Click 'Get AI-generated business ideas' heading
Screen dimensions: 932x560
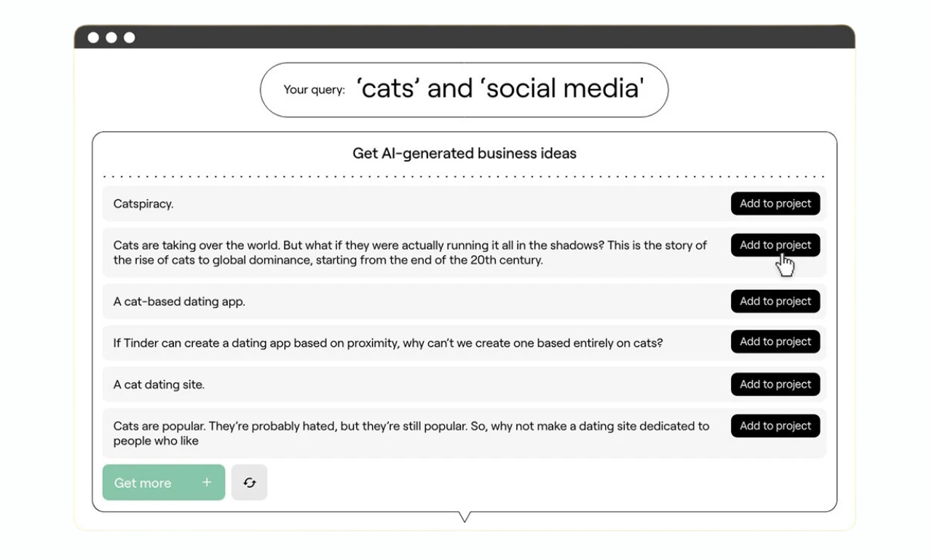coord(465,154)
